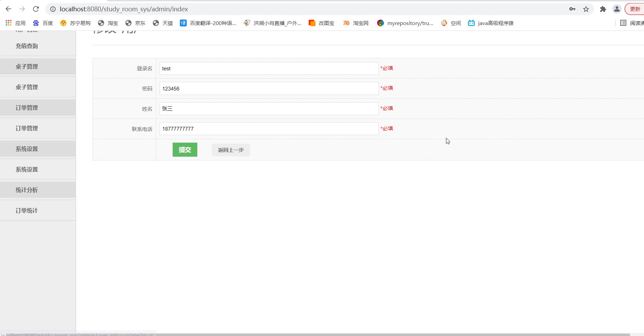Image resolution: width=644 pixels, height=336 pixels.
Task: Click the 姓名 field label
Action: point(147,109)
